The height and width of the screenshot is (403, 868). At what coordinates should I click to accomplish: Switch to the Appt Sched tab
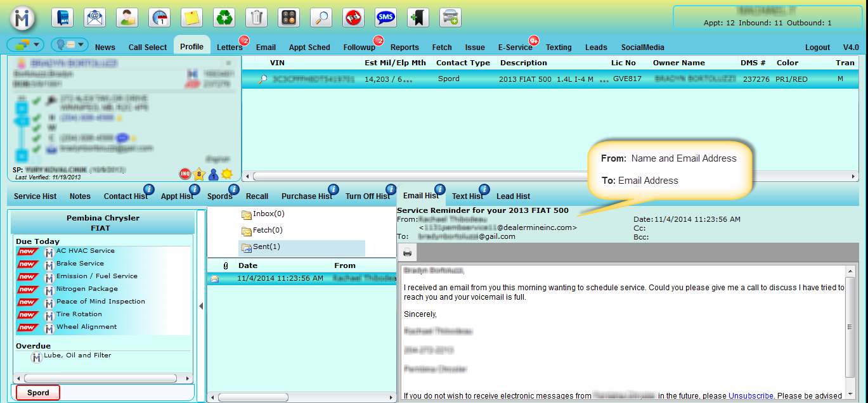(x=309, y=47)
